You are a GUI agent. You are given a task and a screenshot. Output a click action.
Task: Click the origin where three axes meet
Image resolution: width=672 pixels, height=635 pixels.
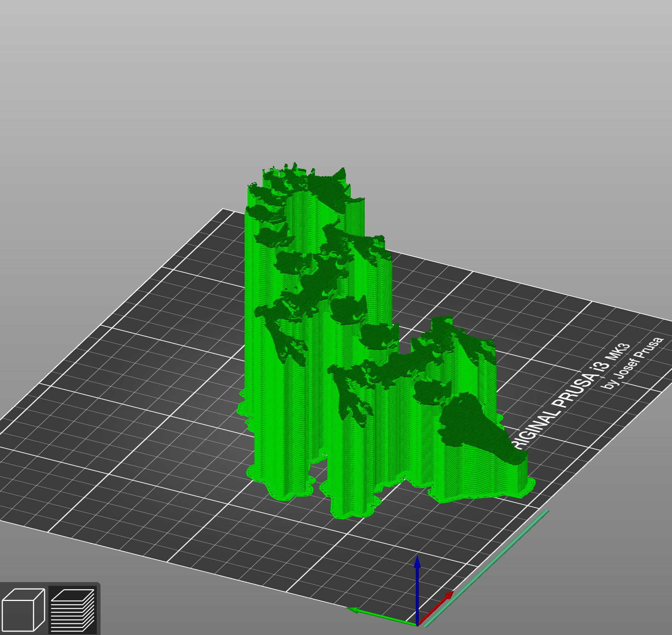coord(417,625)
